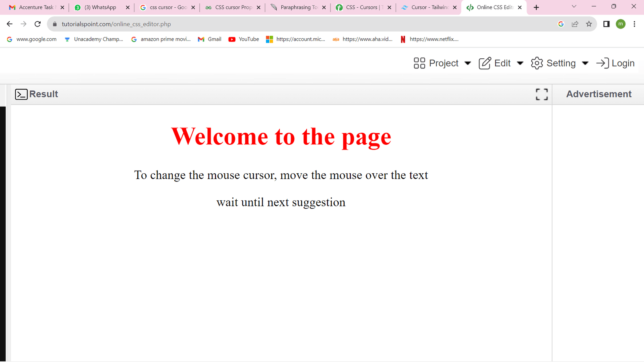
Task: Open YouTube from the bookmarks bar
Action: [x=243, y=39]
